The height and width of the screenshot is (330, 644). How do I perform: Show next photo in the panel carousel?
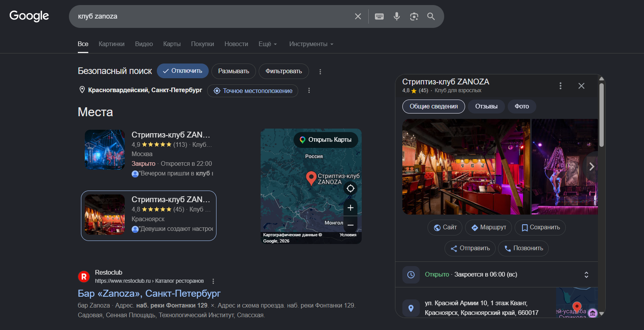point(591,167)
